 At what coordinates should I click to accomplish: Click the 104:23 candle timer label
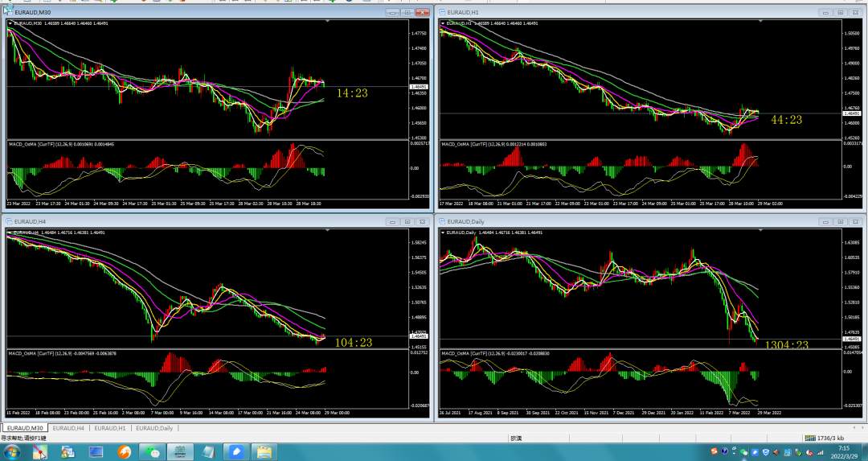354,343
